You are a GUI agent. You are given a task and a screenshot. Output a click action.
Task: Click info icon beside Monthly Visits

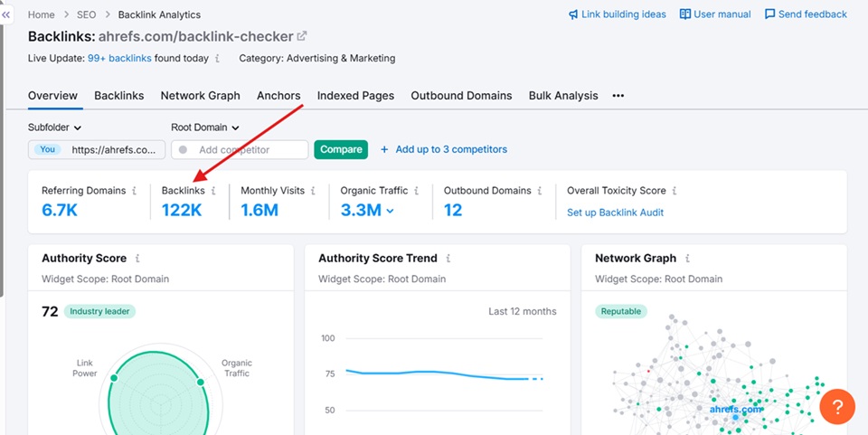pyautogui.click(x=313, y=191)
